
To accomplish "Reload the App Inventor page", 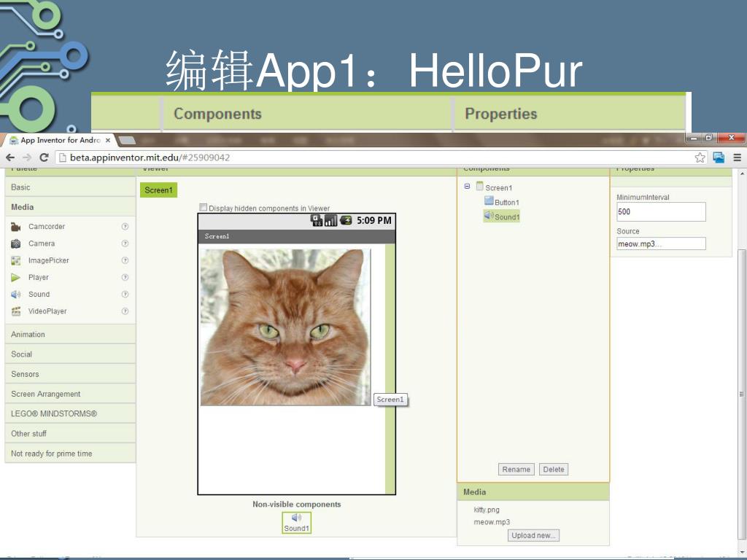I will [44, 157].
